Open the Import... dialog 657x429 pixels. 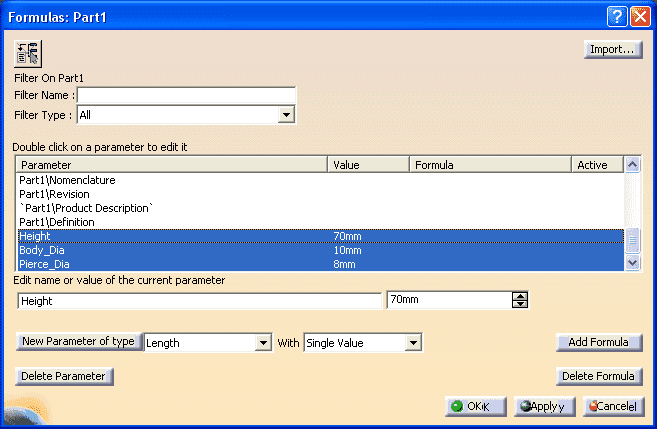(x=613, y=49)
